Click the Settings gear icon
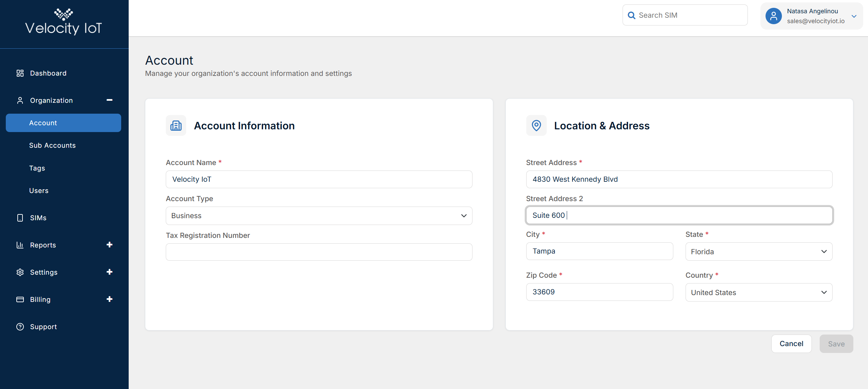This screenshot has width=868, height=389. pyautogui.click(x=20, y=272)
